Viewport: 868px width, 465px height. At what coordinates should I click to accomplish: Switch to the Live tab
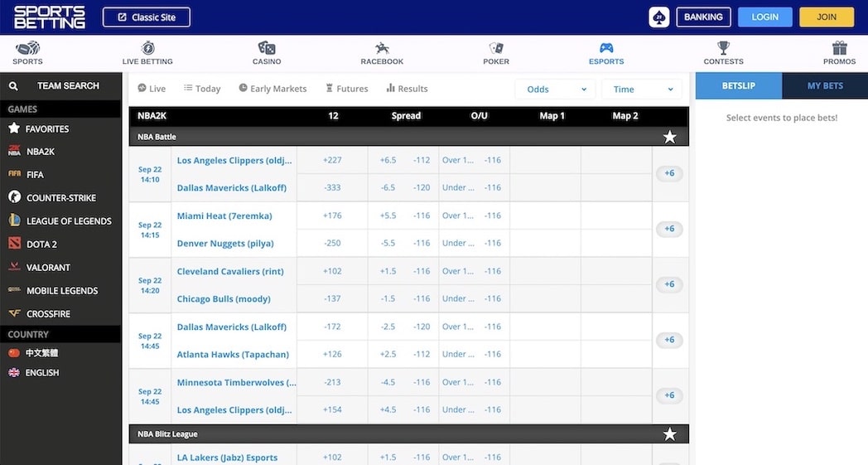152,89
